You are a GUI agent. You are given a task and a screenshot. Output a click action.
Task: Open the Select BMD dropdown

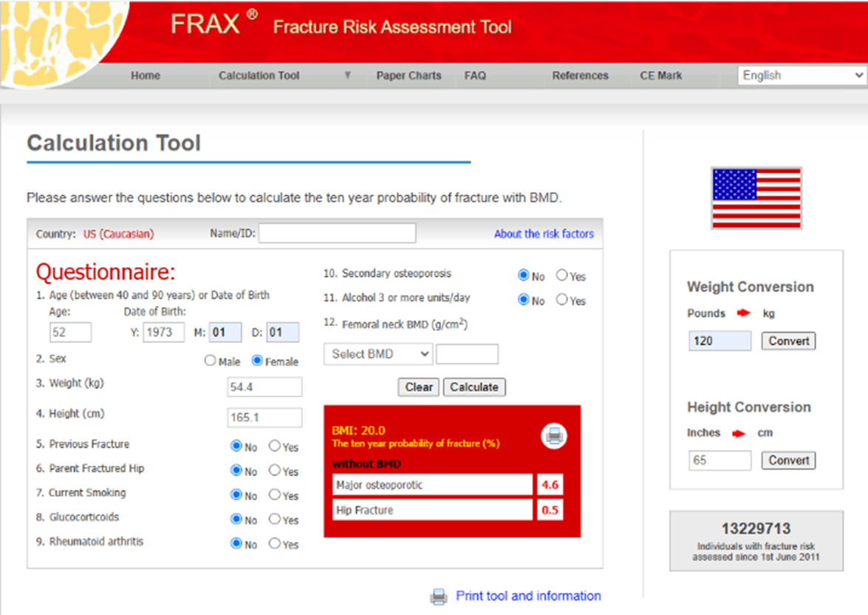[x=377, y=354]
